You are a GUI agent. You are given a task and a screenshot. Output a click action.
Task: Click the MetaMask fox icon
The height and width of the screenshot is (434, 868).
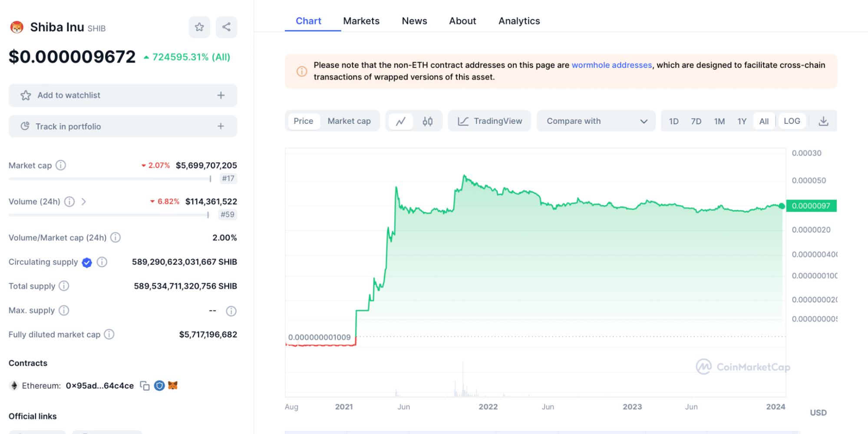(x=173, y=385)
